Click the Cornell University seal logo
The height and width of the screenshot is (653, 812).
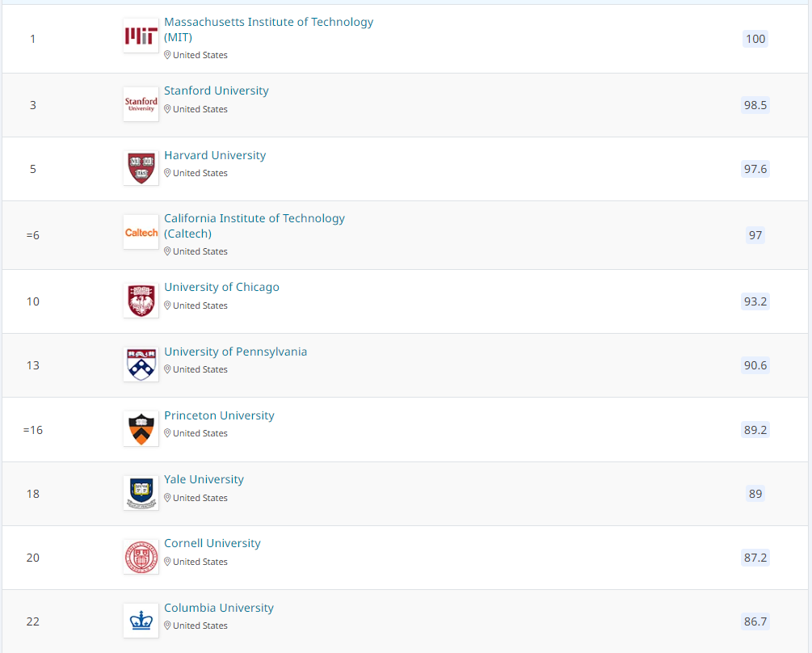pyautogui.click(x=141, y=557)
